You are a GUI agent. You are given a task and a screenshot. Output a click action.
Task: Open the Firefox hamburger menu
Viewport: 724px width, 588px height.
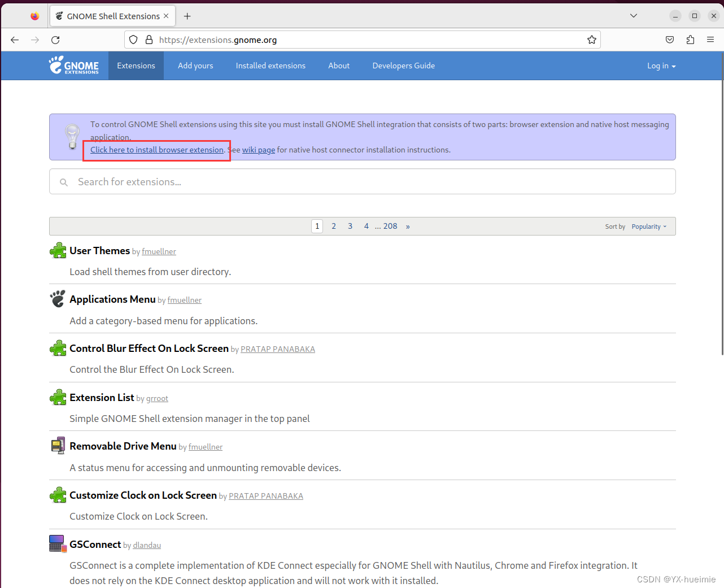(x=710, y=40)
